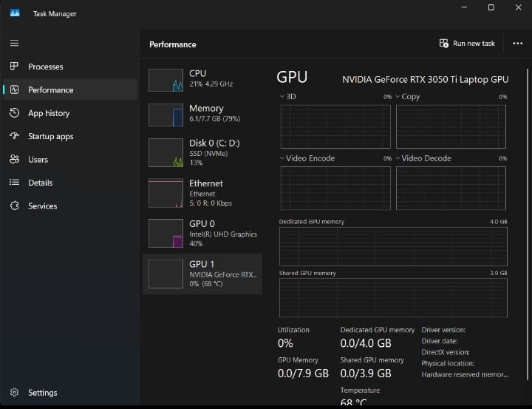Image resolution: width=532 pixels, height=409 pixels.
Task: Click the NVIDIA GeForce RTX 3050 Ti heading
Action: pyautogui.click(x=425, y=79)
